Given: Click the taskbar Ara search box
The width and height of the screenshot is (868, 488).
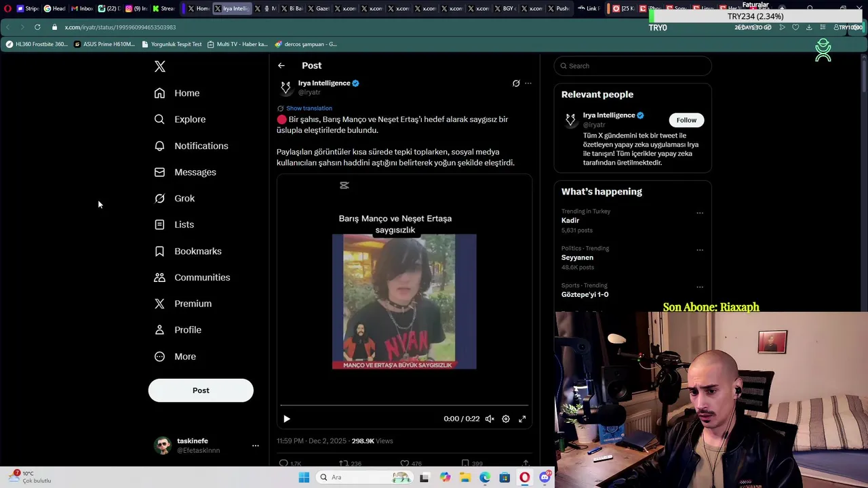Looking at the screenshot, I should [365, 478].
